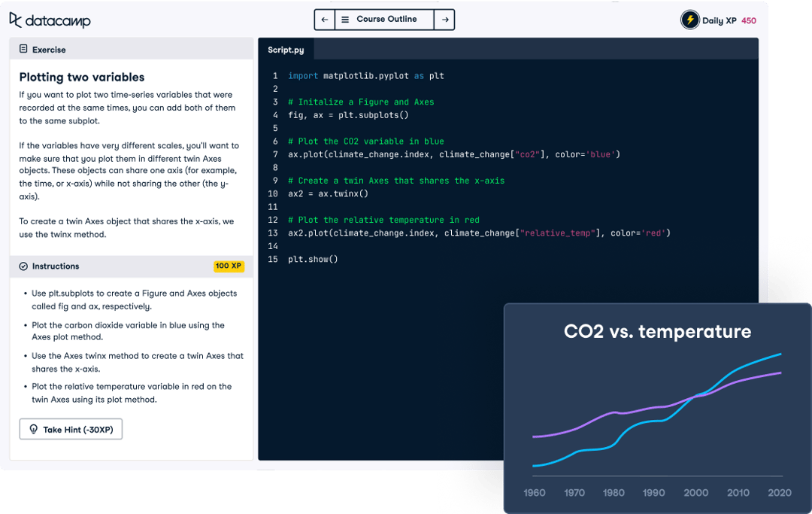Click the Daily XP lightning bolt icon

(689, 20)
